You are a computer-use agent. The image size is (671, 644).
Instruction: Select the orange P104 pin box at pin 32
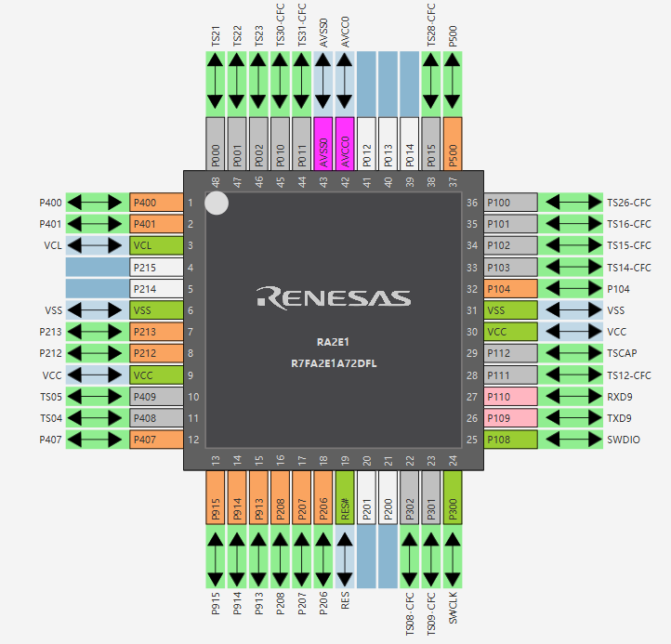coord(511,289)
